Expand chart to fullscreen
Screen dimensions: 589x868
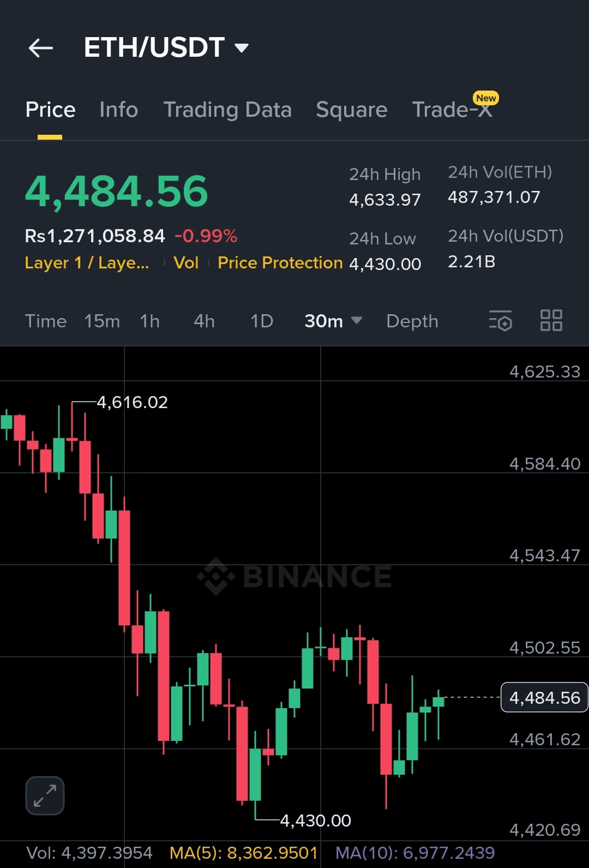click(45, 795)
